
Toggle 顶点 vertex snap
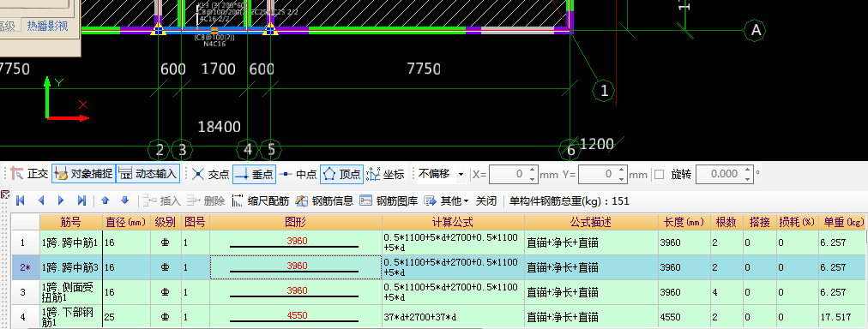pyautogui.click(x=341, y=174)
